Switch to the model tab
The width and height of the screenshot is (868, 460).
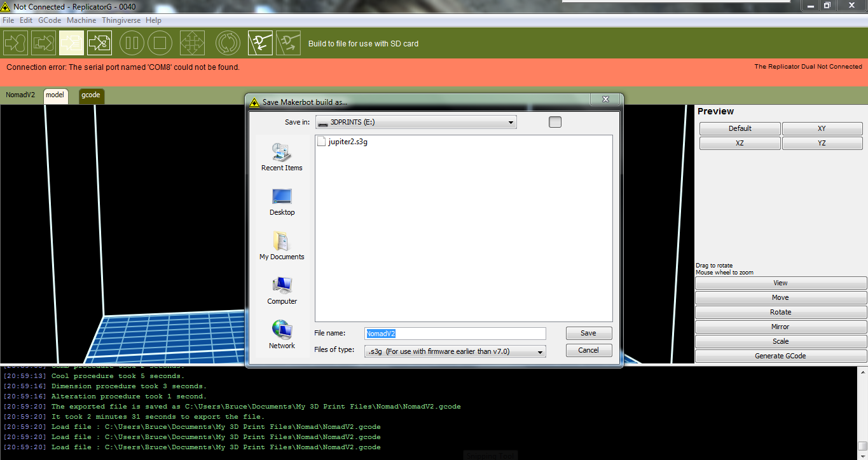click(55, 95)
